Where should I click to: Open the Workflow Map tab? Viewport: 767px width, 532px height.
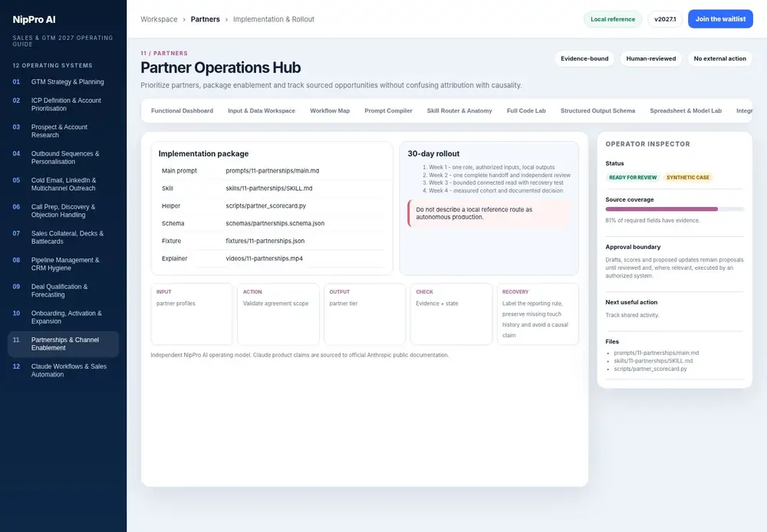pyautogui.click(x=330, y=111)
